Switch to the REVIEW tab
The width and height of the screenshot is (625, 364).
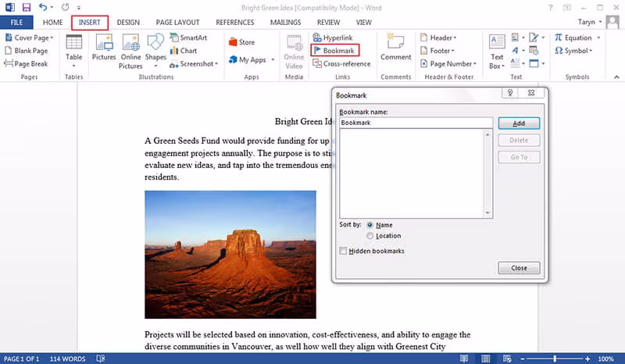pyautogui.click(x=328, y=23)
